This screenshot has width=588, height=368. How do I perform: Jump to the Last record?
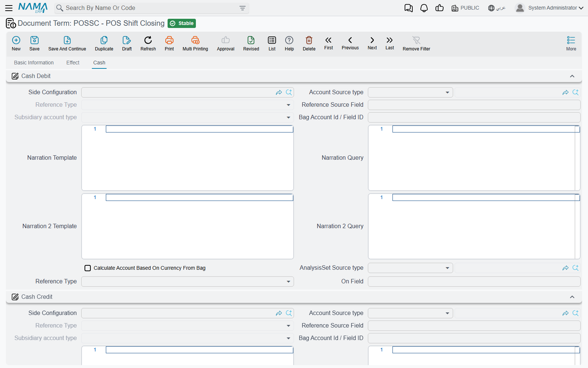click(x=390, y=43)
